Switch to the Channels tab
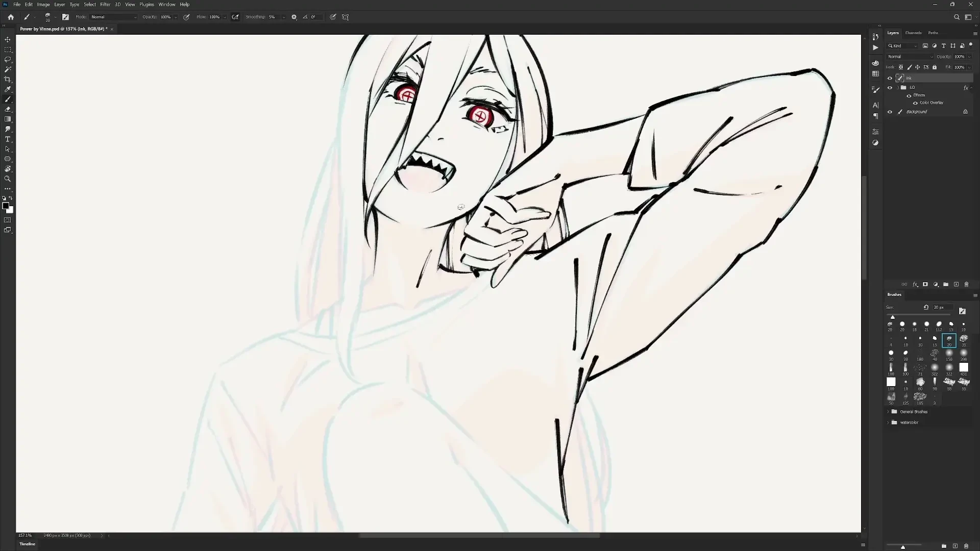Image resolution: width=980 pixels, height=551 pixels. (913, 33)
